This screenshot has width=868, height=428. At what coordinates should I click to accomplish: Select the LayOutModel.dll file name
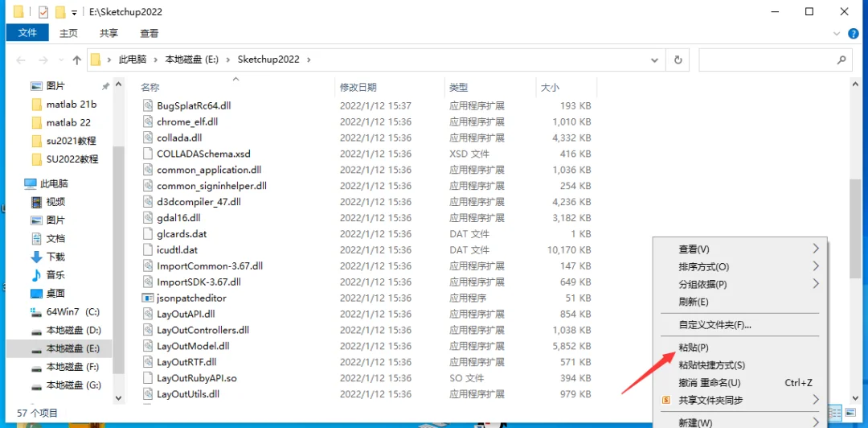tap(193, 346)
